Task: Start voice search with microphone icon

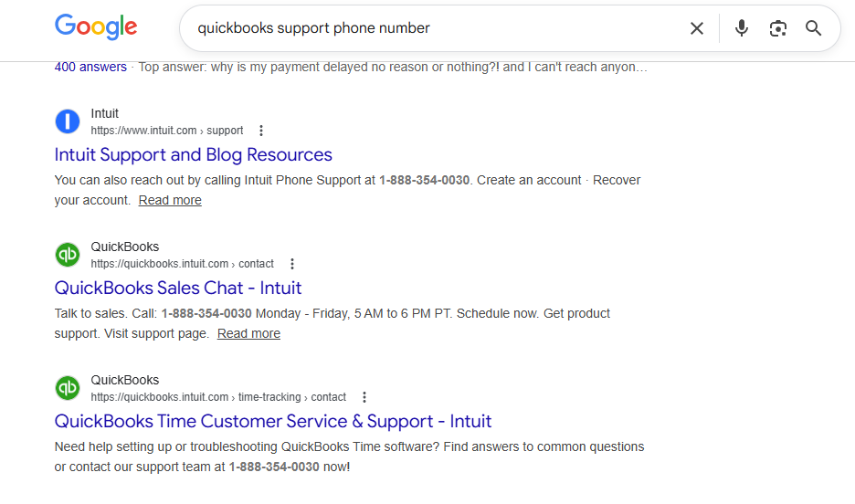Action: click(x=742, y=28)
